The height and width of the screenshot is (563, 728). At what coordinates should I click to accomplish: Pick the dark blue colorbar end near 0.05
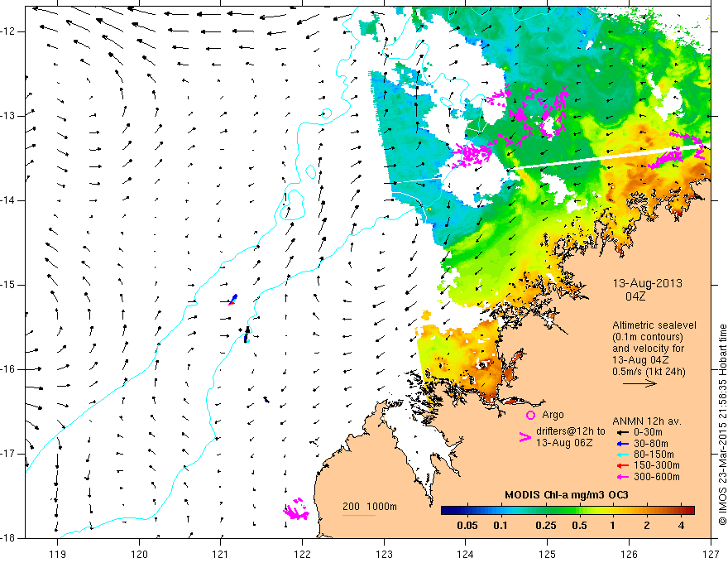tap(447, 511)
